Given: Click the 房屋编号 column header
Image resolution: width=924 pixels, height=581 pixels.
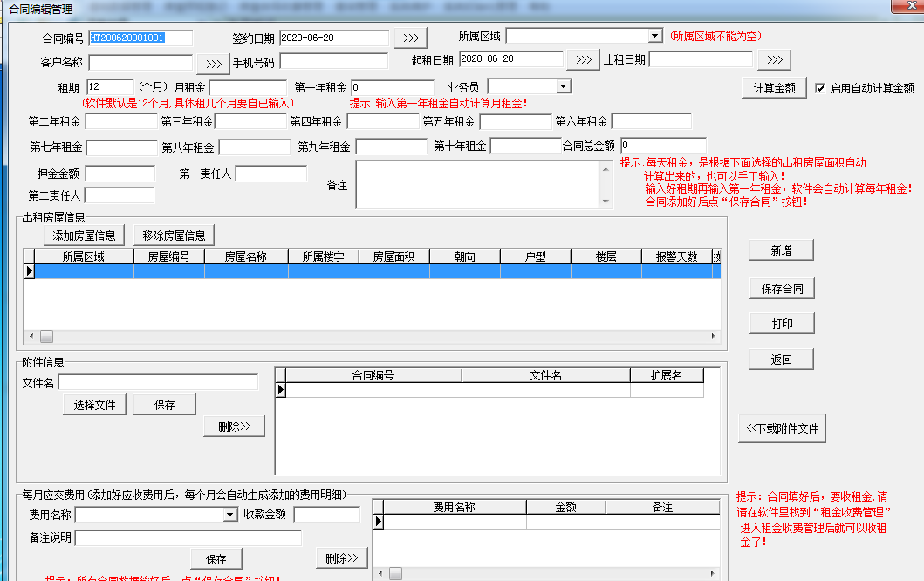Looking at the screenshot, I should pyautogui.click(x=169, y=256).
